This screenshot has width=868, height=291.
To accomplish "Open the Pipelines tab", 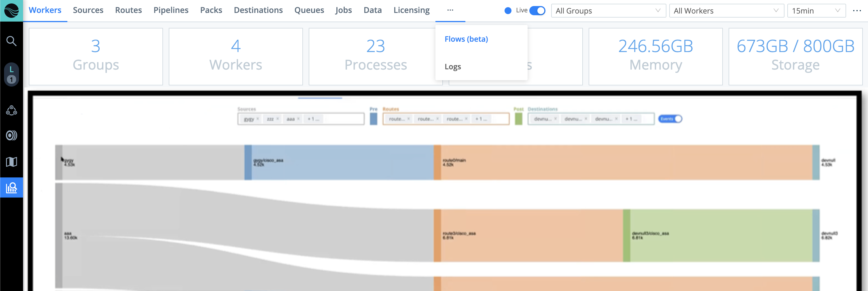I will (x=171, y=10).
